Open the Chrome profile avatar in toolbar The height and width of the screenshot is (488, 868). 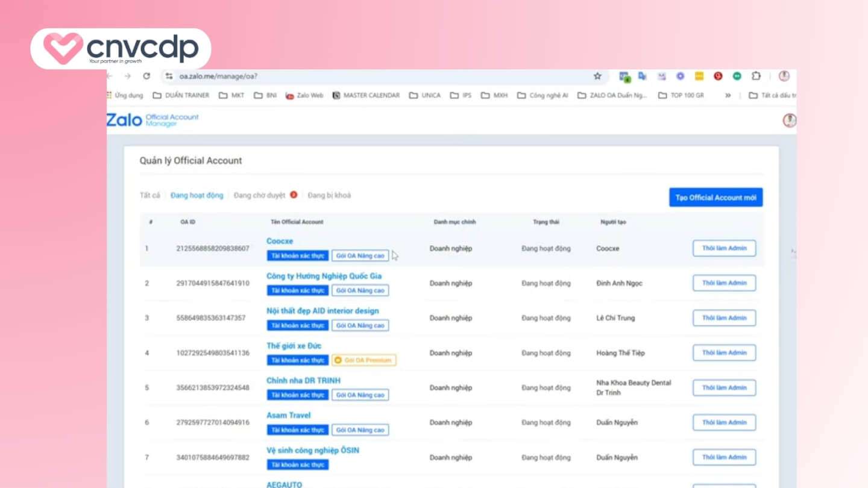point(784,76)
